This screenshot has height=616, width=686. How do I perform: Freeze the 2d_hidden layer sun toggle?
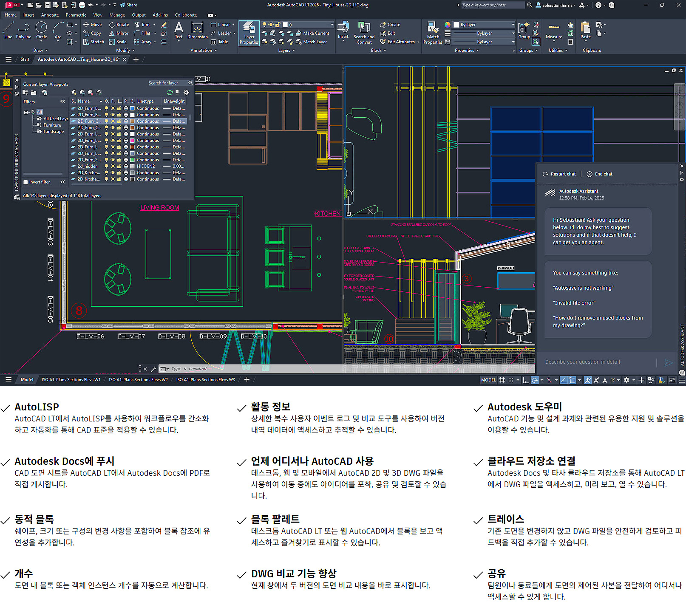113,166
